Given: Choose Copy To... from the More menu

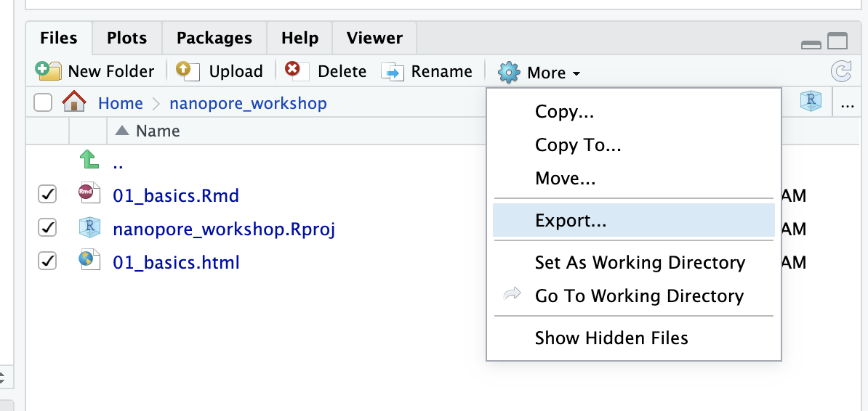Looking at the screenshot, I should 633,145.
